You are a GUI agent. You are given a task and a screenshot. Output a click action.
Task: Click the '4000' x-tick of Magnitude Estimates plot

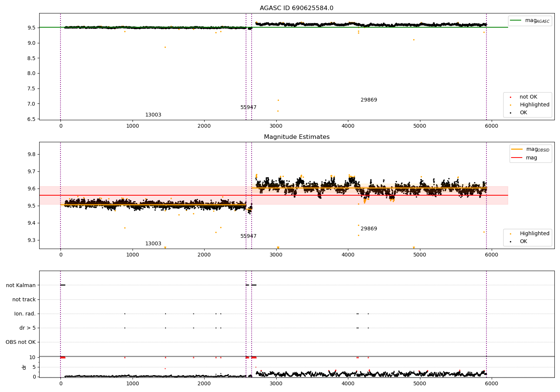pyautogui.click(x=348, y=255)
